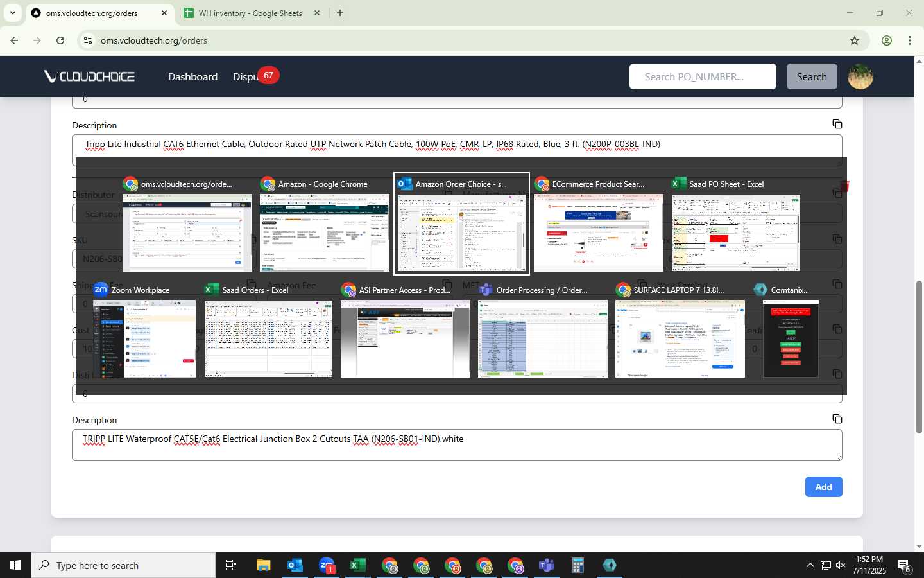The width and height of the screenshot is (924, 578).
Task: Switch to SURFACE LAPTOP 7 Chrome thumbnail
Action: point(680,330)
